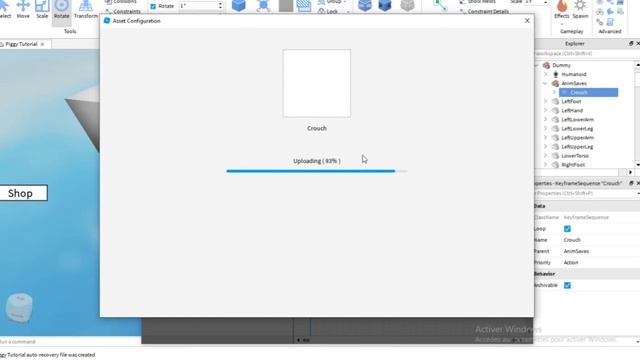Image resolution: width=640 pixels, height=360 pixels.
Task: Expand the LeftHand tree node
Action: [545, 110]
